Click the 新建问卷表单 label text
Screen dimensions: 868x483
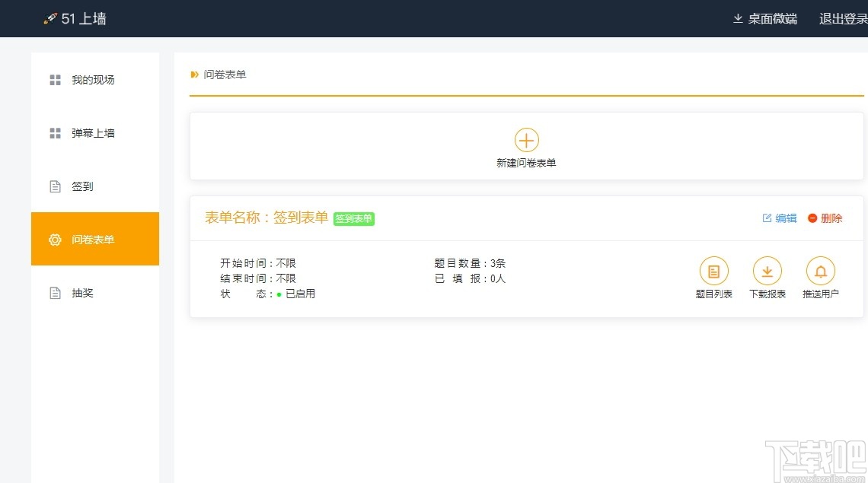[526, 162]
